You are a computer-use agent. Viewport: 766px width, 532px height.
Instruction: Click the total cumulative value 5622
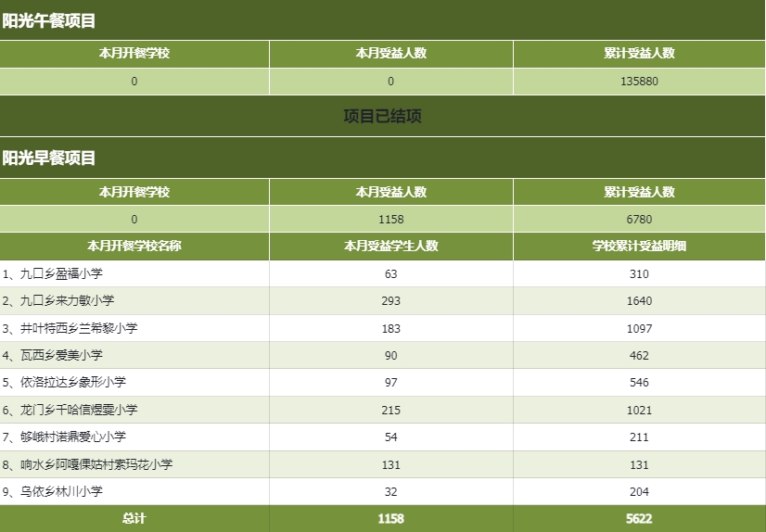point(639,518)
